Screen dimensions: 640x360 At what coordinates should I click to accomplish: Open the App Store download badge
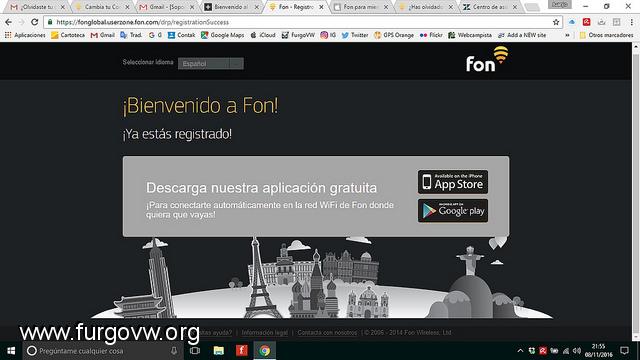453,182
